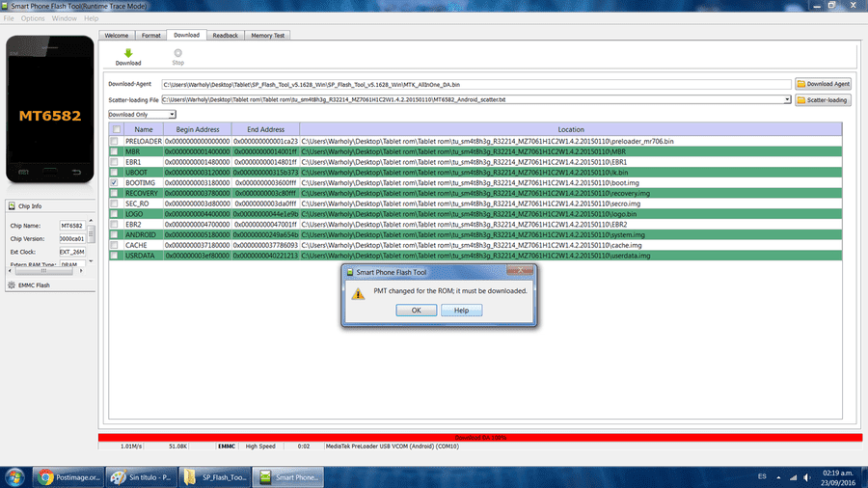Check the EBR1 row checkbox
This screenshot has width=868, height=488.
click(114, 162)
